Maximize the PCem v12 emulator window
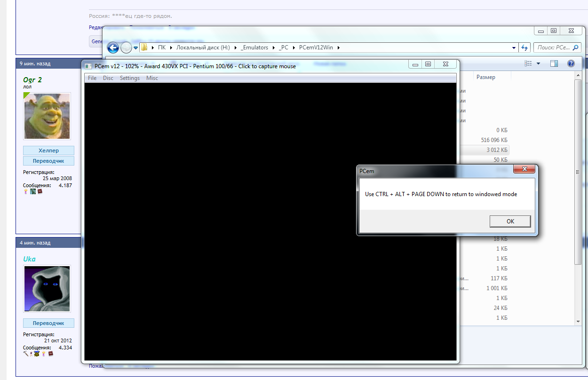This screenshot has width=588, height=380. point(428,64)
